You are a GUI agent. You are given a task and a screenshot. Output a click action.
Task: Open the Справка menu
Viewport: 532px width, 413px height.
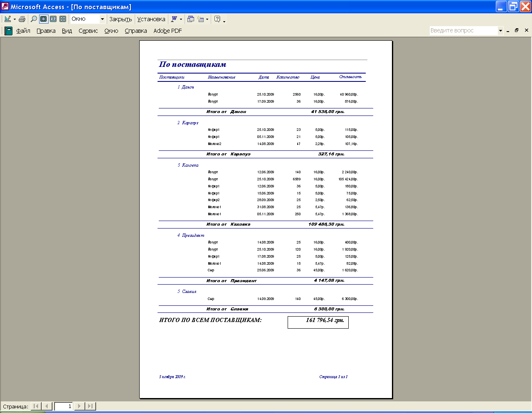tap(136, 31)
